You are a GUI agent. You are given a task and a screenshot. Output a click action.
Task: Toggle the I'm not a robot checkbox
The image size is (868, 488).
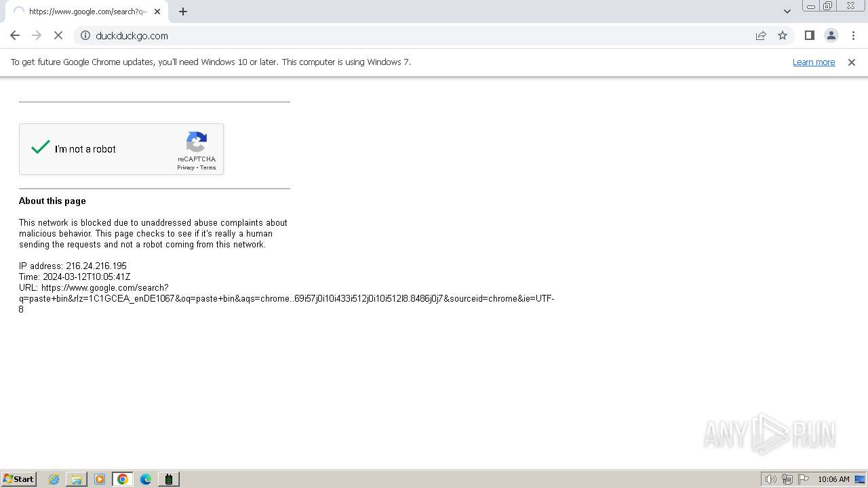[x=41, y=148]
